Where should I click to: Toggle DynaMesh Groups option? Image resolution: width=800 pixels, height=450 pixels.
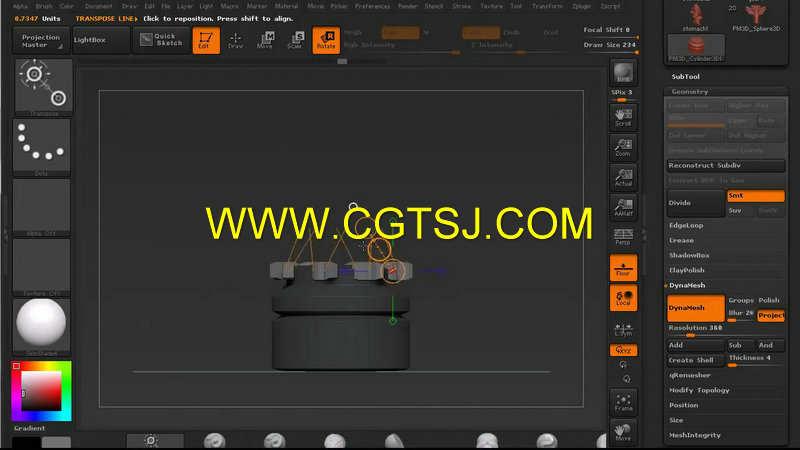coord(741,301)
